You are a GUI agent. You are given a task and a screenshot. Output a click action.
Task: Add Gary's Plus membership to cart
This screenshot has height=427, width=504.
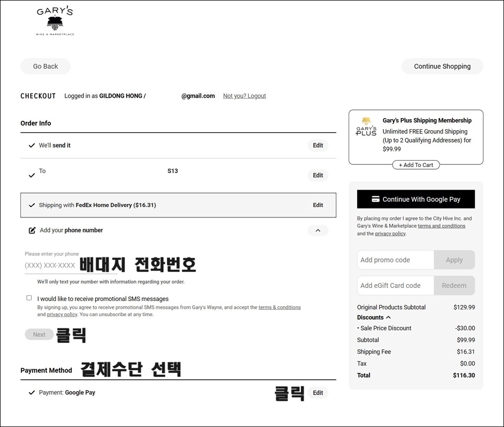pyautogui.click(x=416, y=165)
